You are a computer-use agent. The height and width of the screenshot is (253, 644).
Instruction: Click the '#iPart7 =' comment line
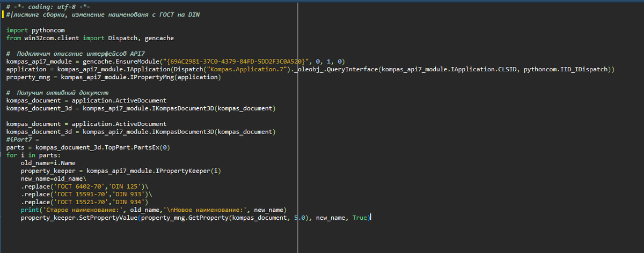[23, 139]
